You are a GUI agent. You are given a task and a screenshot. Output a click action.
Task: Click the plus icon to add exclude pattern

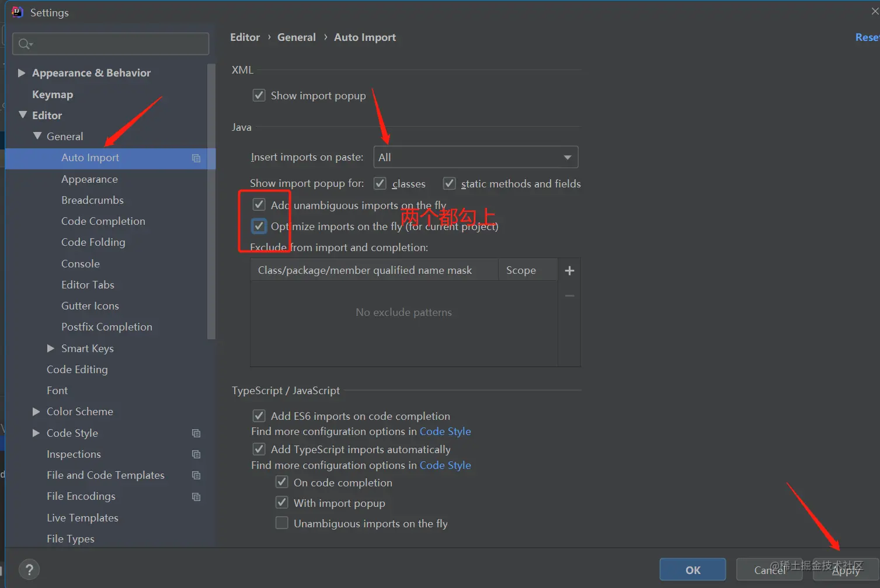569,270
